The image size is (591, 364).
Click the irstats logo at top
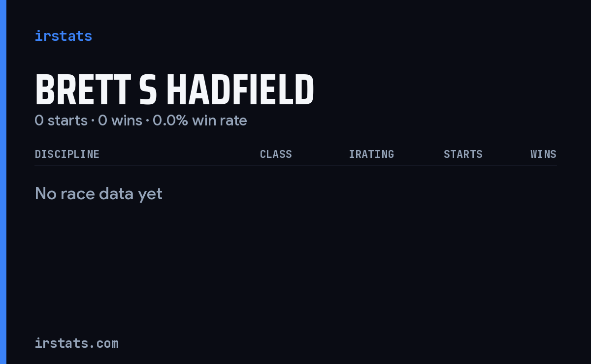pos(63,36)
